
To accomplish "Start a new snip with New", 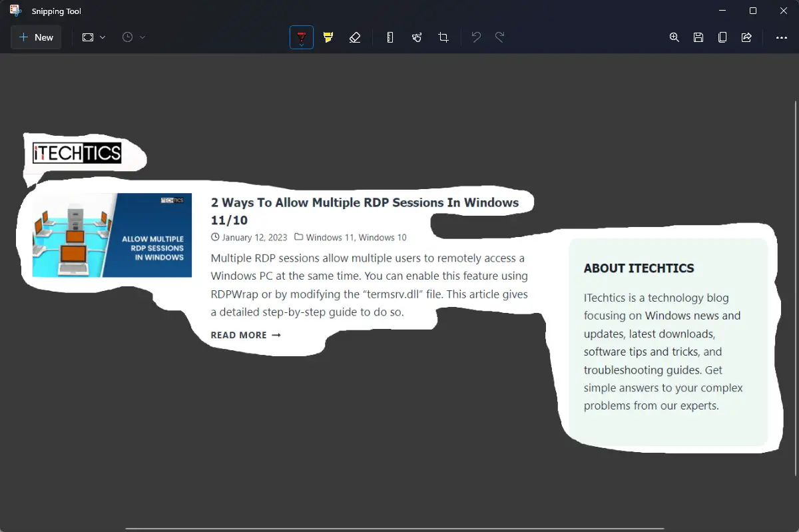I will click(x=36, y=37).
